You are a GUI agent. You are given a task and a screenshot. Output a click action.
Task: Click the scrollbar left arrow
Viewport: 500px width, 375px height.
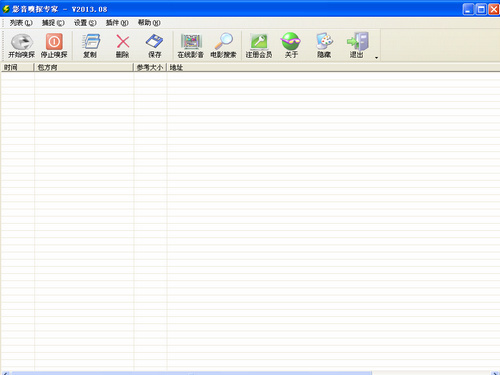(5, 373)
